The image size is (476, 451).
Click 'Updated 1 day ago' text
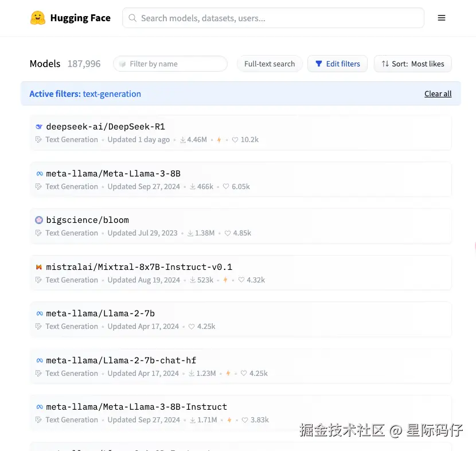[x=139, y=139]
